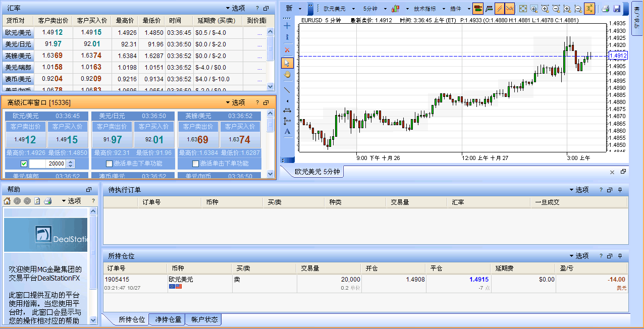Switch to 所持仓位 tab
Screen dimensions: 644x329
pyautogui.click(x=131, y=319)
